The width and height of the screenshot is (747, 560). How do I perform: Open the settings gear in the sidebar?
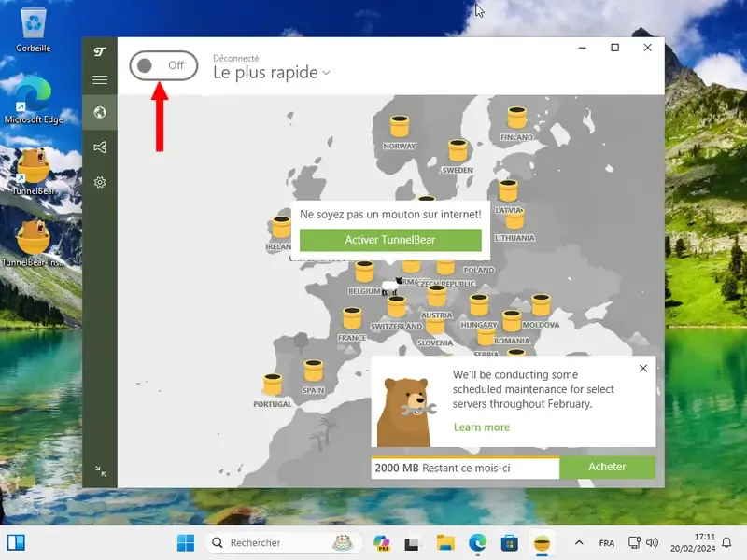click(100, 182)
